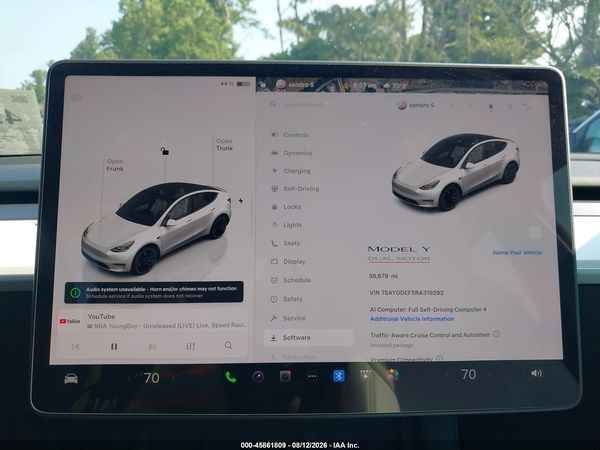
Task: Open Frunk button
Action: pyautogui.click(x=115, y=165)
